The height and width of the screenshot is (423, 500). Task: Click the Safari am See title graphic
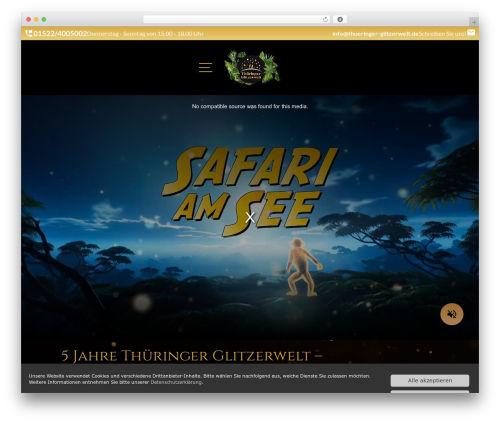pos(250,191)
